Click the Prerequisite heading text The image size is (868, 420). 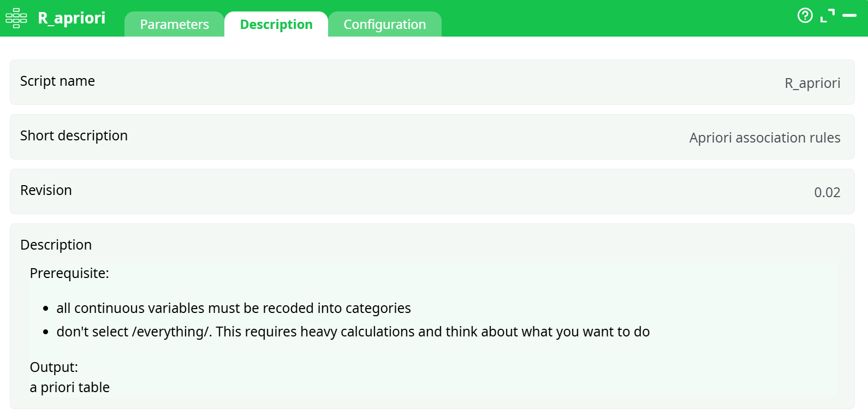coord(69,273)
